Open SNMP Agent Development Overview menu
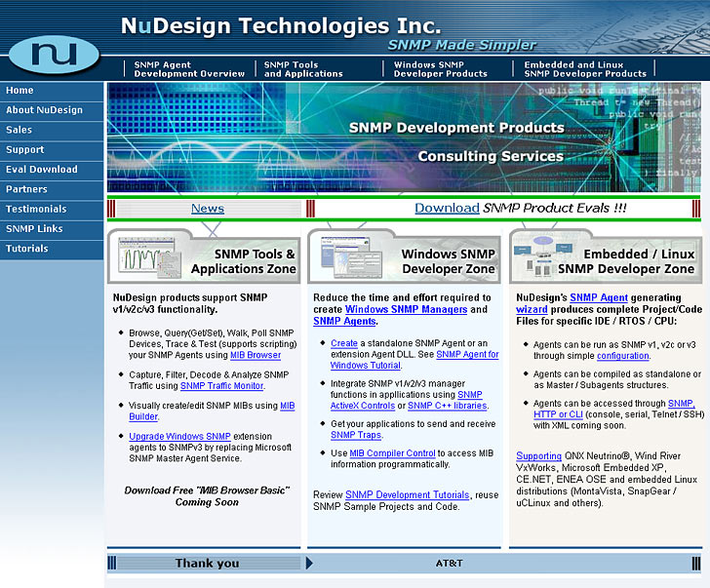The height and width of the screenshot is (588, 710). tap(189, 69)
